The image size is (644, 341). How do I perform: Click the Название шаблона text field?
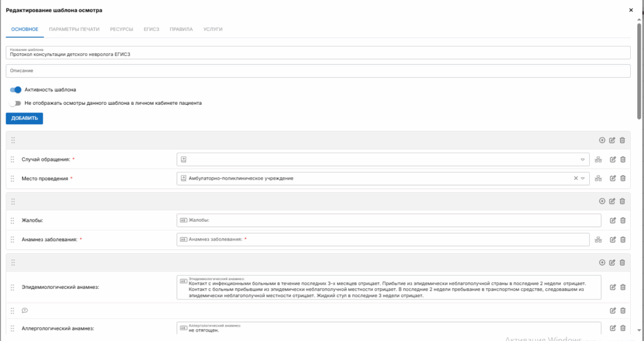318,53
